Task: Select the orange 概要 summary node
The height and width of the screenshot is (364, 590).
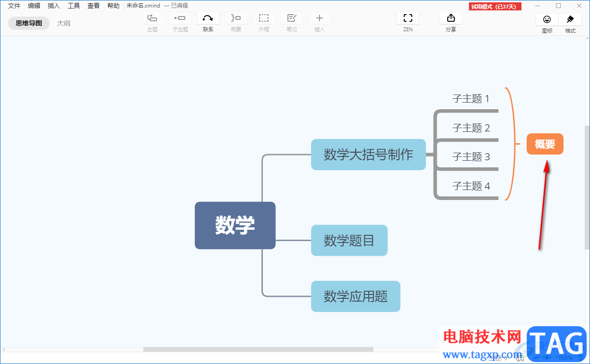Action: click(x=545, y=144)
